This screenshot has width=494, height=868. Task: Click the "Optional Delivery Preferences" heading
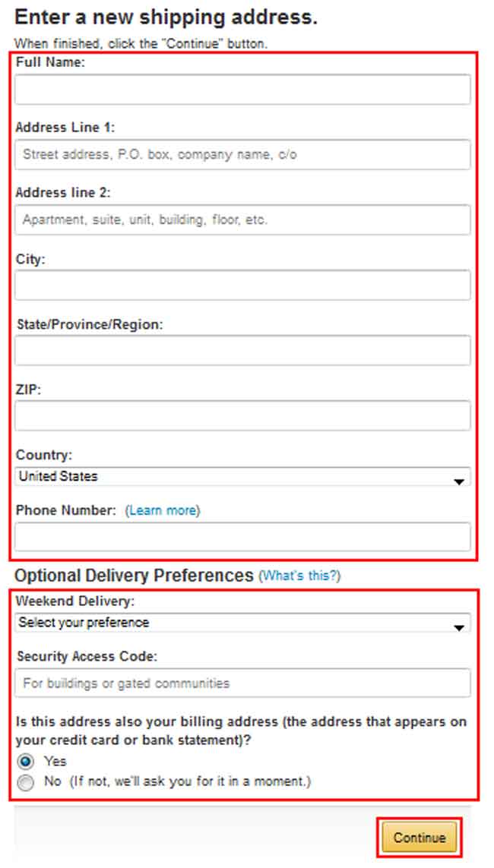134,576
